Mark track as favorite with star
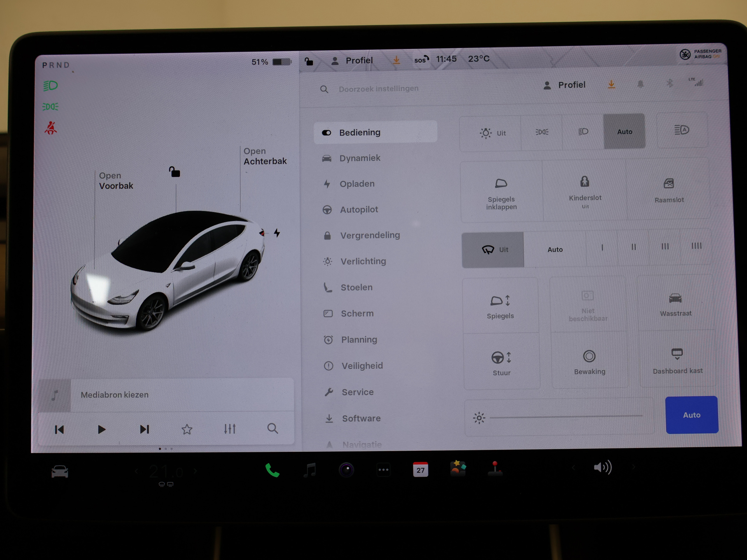747x560 pixels. click(187, 429)
